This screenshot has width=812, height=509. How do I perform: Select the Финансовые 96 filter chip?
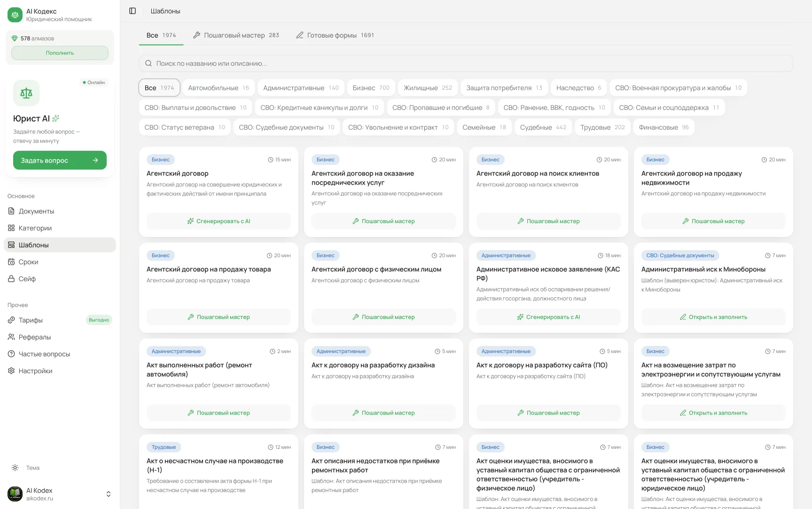pos(664,127)
